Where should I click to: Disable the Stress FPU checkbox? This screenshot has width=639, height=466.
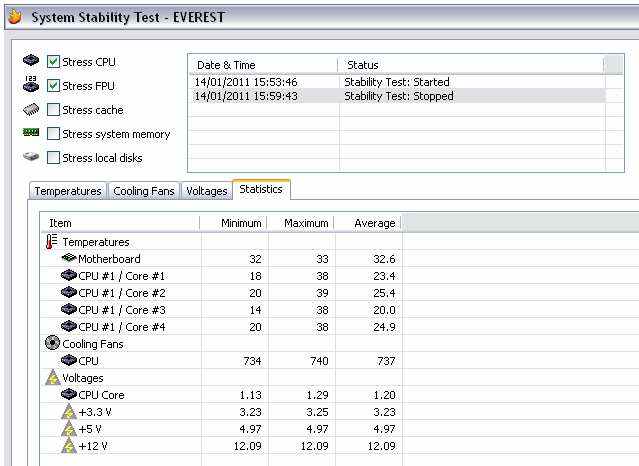(x=53, y=86)
